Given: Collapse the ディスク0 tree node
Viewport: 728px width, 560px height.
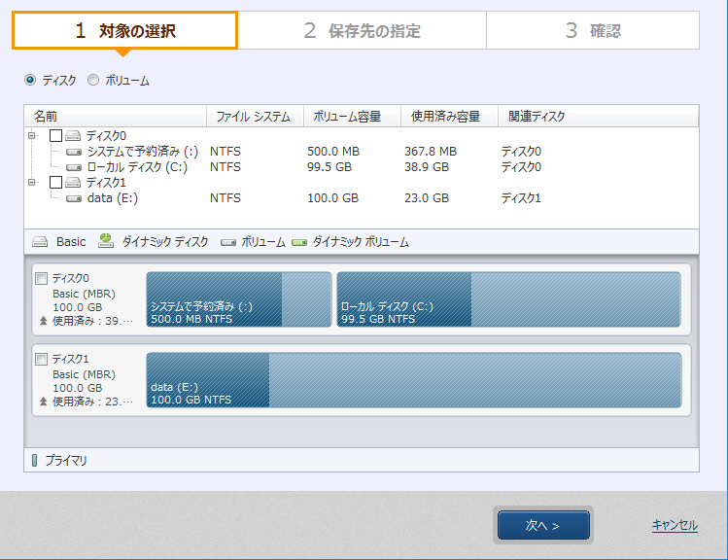Looking at the screenshot, I should coord(31,135).
